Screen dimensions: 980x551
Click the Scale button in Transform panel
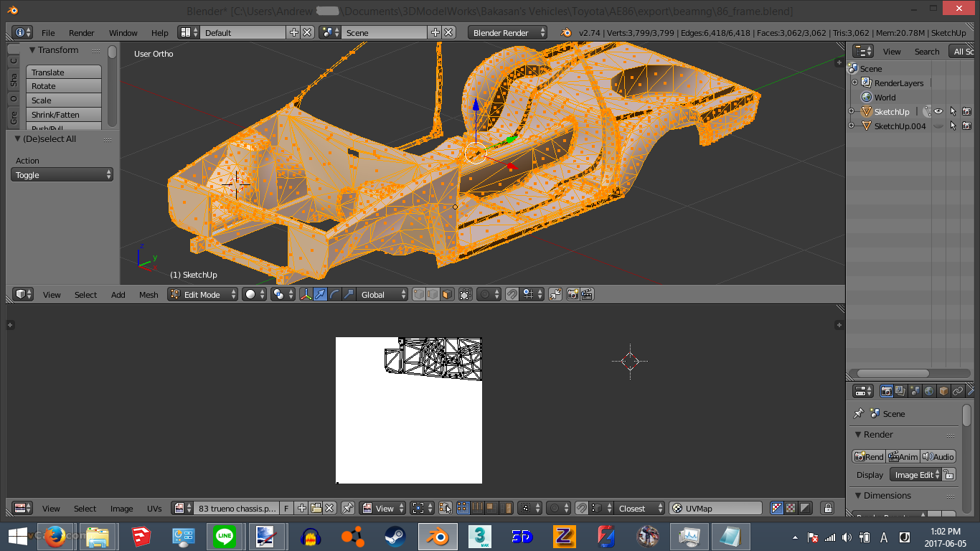[x=64, y=100]
